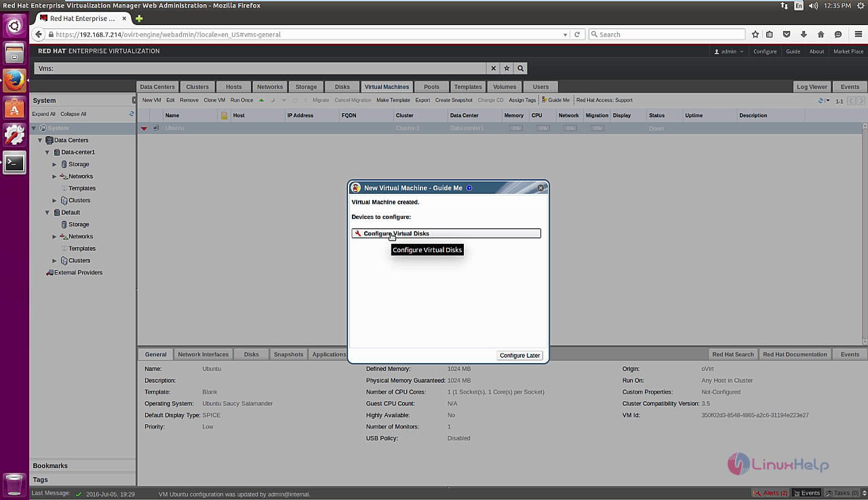Go to next page of VM results
The height and width of the screenshot is (500, 868).
point(861,101)
